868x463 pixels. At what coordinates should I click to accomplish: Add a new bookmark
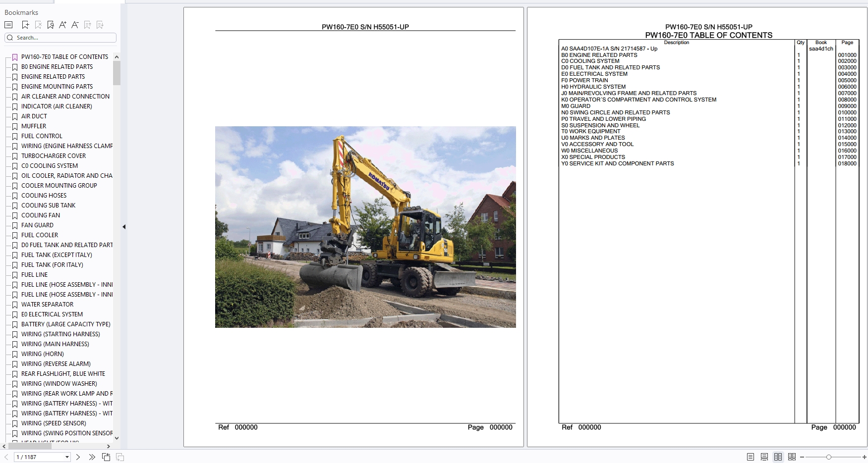click(x=25, y=24)
